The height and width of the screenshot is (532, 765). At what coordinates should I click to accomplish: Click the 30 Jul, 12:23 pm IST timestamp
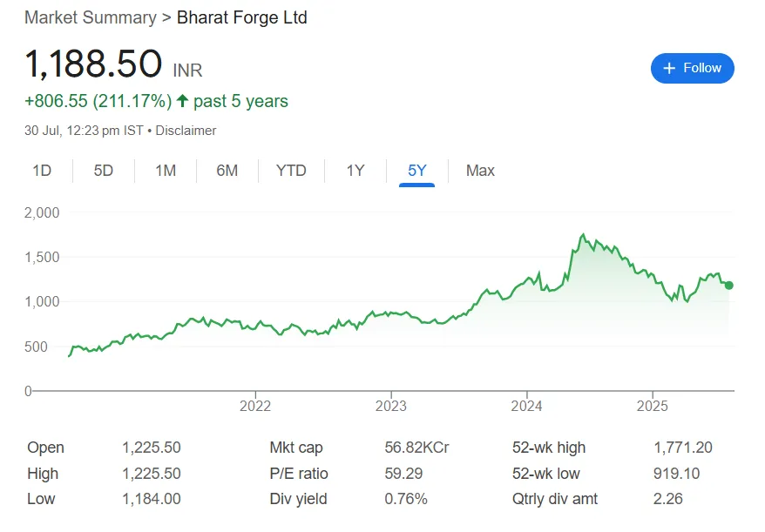(84, 131)
